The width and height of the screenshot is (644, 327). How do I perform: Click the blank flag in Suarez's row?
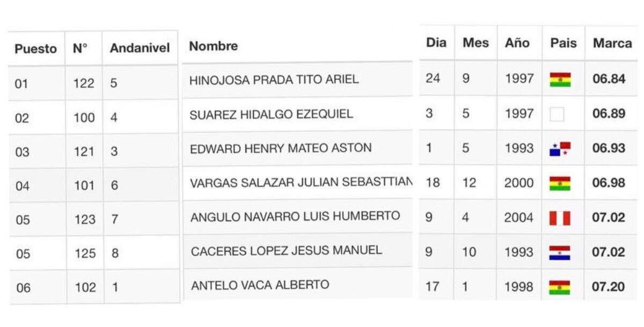557,114
